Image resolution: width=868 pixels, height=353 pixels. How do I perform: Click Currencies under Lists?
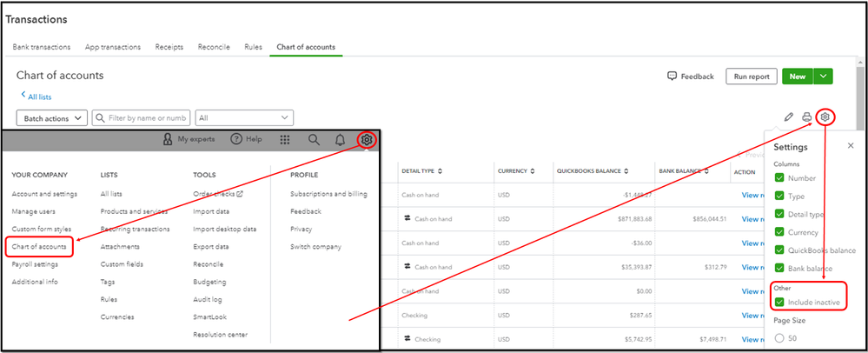(116, 317)
